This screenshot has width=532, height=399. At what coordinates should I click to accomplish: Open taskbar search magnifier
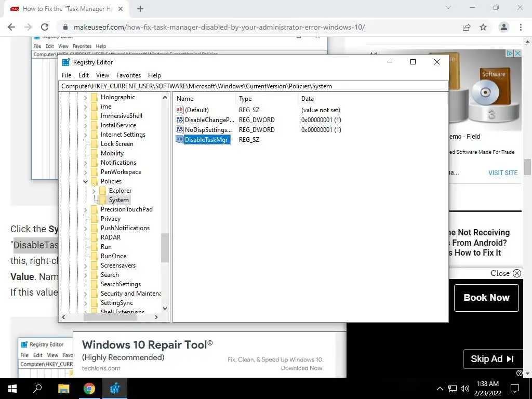click(x=37, y=389)
